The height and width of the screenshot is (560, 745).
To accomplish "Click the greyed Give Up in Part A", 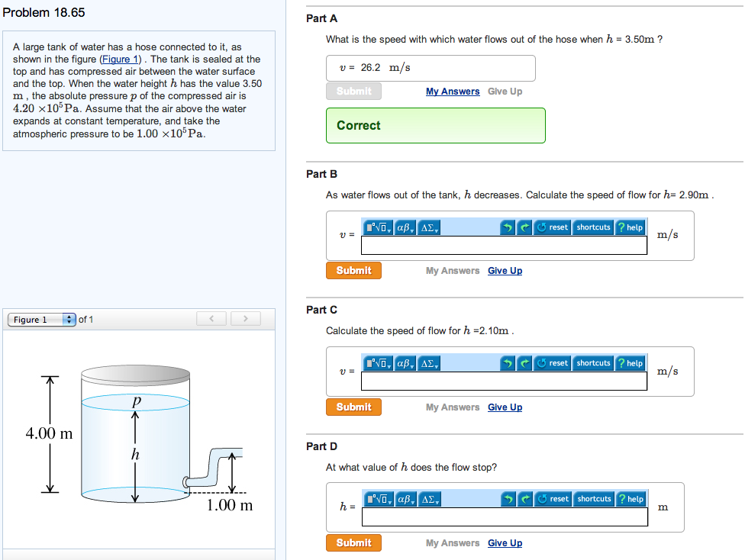I will tap(505, 92).
